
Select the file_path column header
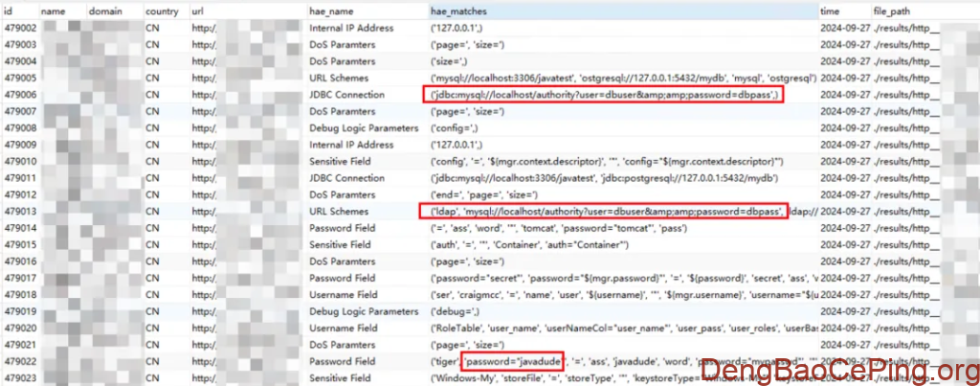point(892,10)
